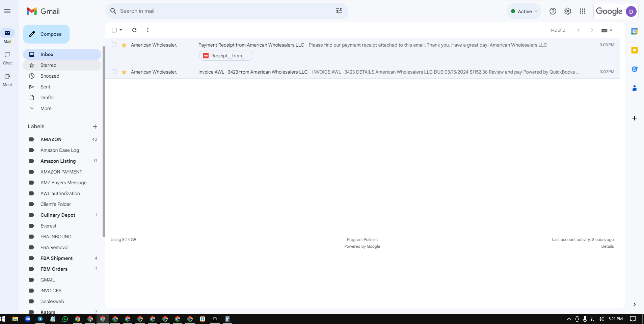Create a new label with plus icon
The height and width of the screenshot is (324, 644).
(x=95, y=127)
